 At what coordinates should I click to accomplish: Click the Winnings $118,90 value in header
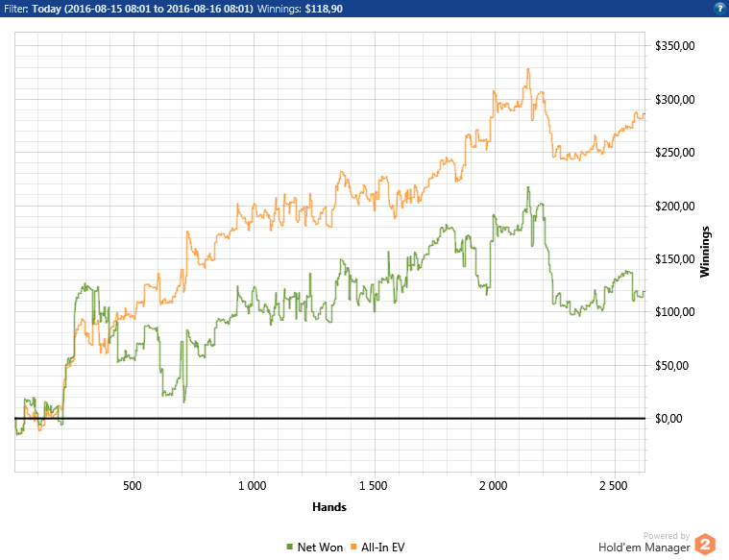324,9
